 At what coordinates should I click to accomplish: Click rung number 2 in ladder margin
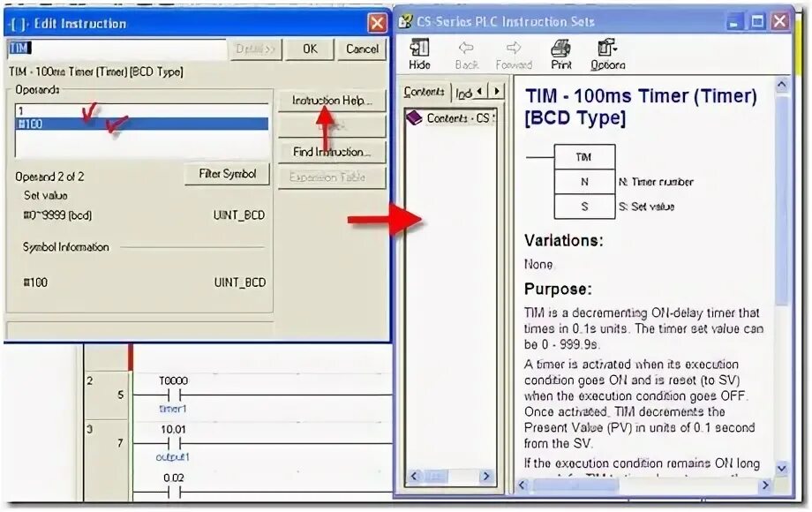click(x=90, y=381)
